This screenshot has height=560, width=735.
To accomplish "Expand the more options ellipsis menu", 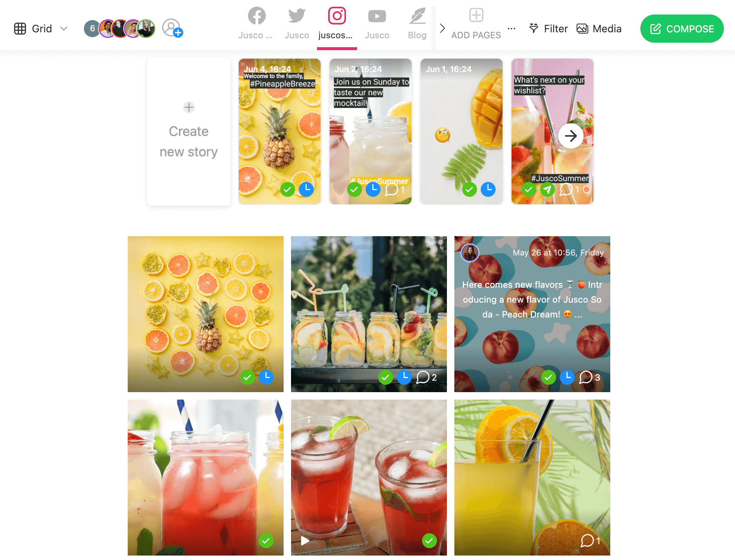I will (x=512, y=28).
